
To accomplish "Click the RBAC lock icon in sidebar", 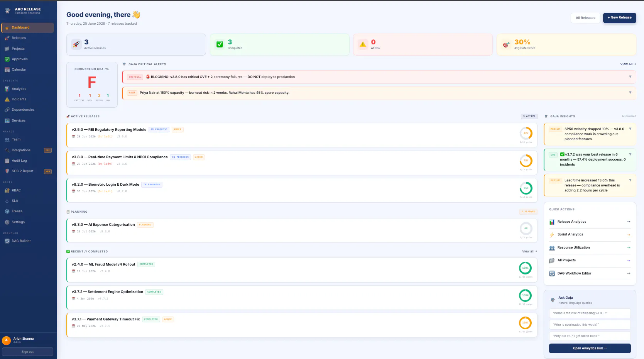I will pos(7,191).
